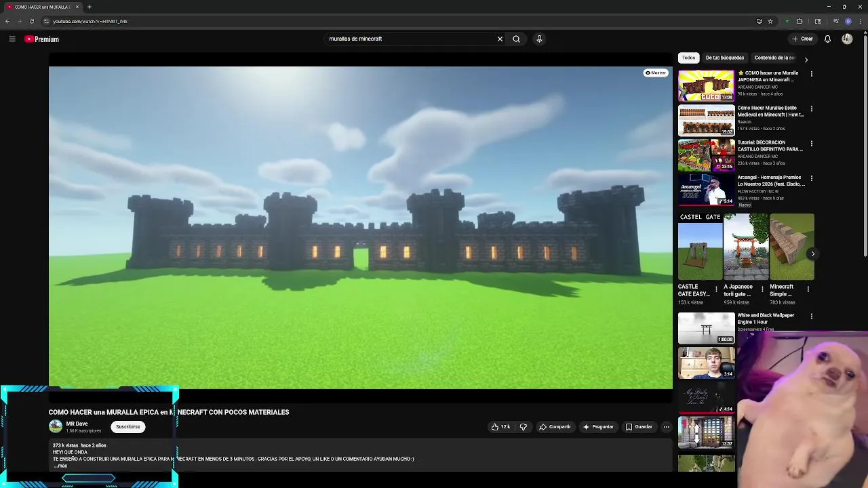The width and height of the screenshot is (868, 488).
Task: Open options for Arcangel Homenaje video
Action: 812,178
